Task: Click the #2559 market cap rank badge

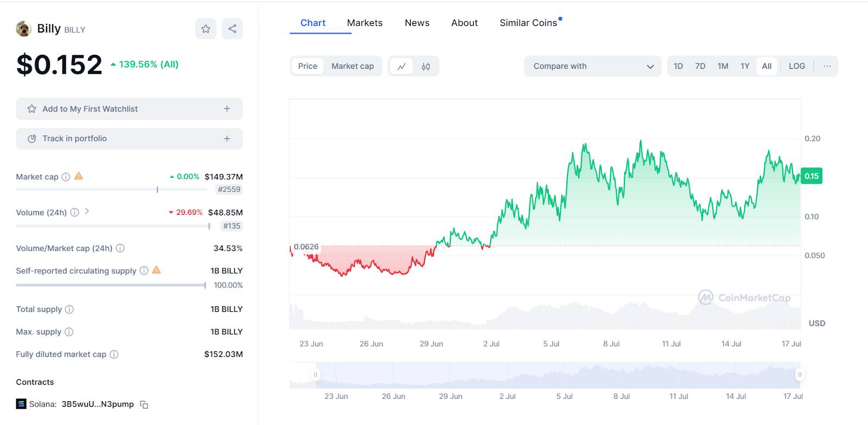Action: 229,189
